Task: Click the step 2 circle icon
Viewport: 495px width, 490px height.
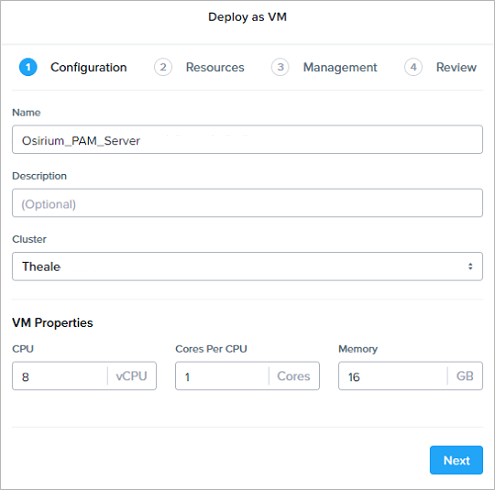Action: [x=163, y=67]
